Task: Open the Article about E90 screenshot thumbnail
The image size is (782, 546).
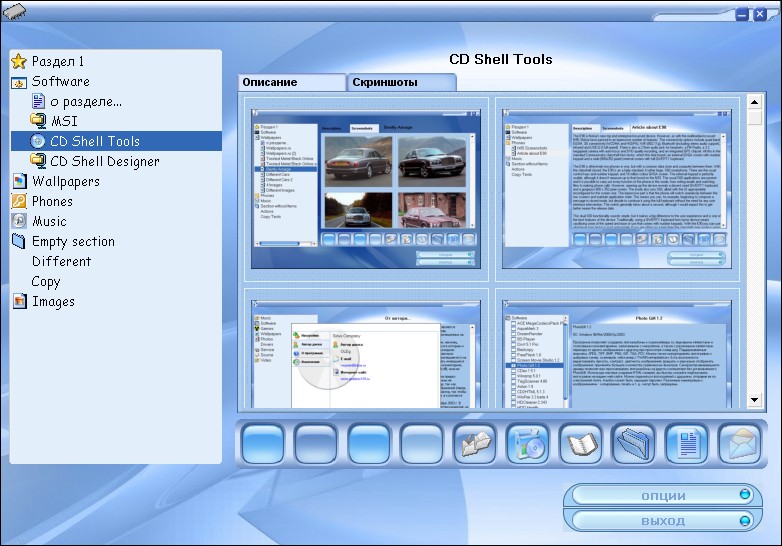Action: 617,189
